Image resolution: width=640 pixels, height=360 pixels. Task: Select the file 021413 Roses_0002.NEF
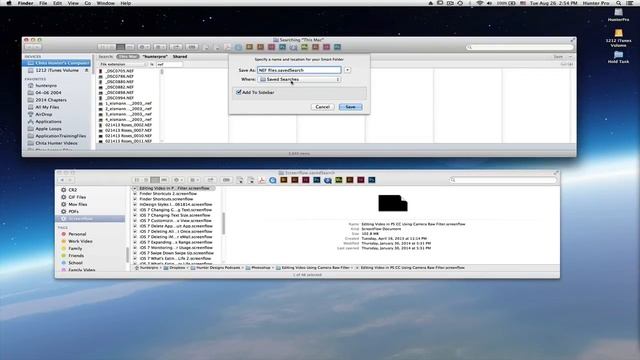point(128,125)
